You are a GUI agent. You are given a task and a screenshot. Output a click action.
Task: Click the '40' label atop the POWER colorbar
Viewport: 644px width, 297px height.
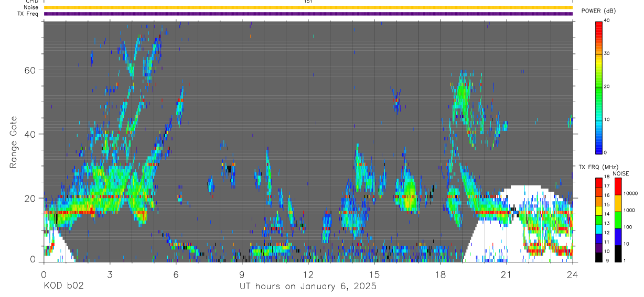[607, 21]
